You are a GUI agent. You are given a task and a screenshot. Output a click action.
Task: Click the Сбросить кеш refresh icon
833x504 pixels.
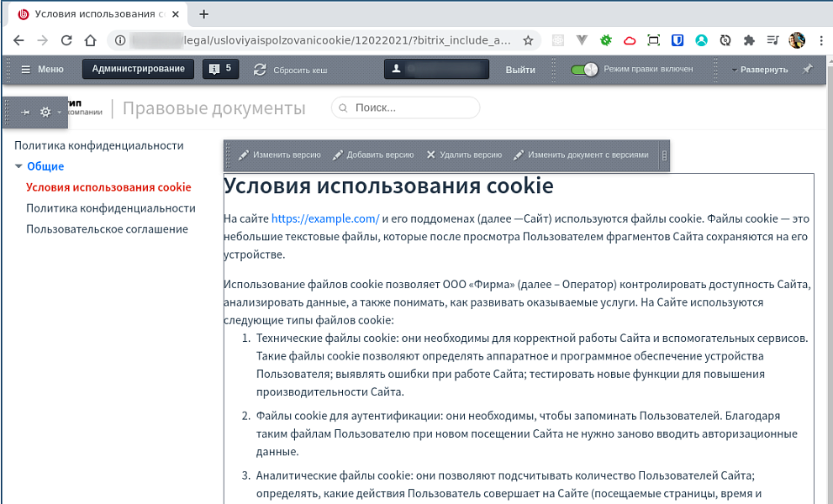[x=261, y=70]
